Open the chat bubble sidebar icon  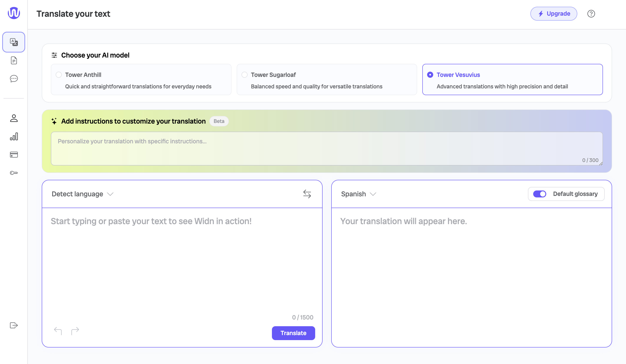click(x=14, y=79)
